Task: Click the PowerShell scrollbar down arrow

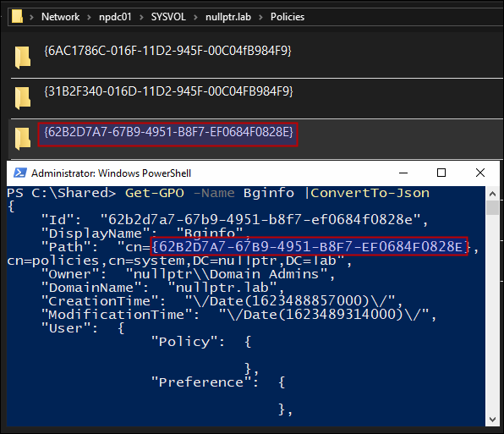Action: pos(492,420)
